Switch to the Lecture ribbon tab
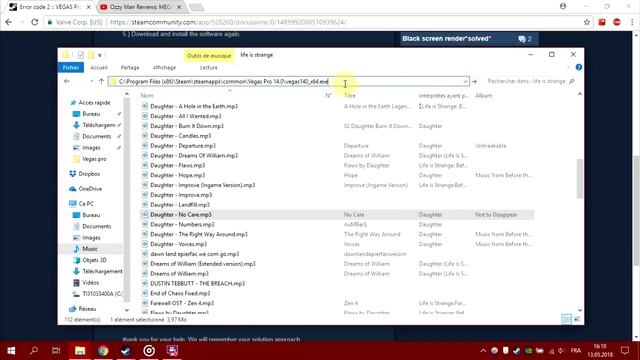 pyautogui.click(x=209, y=67)
